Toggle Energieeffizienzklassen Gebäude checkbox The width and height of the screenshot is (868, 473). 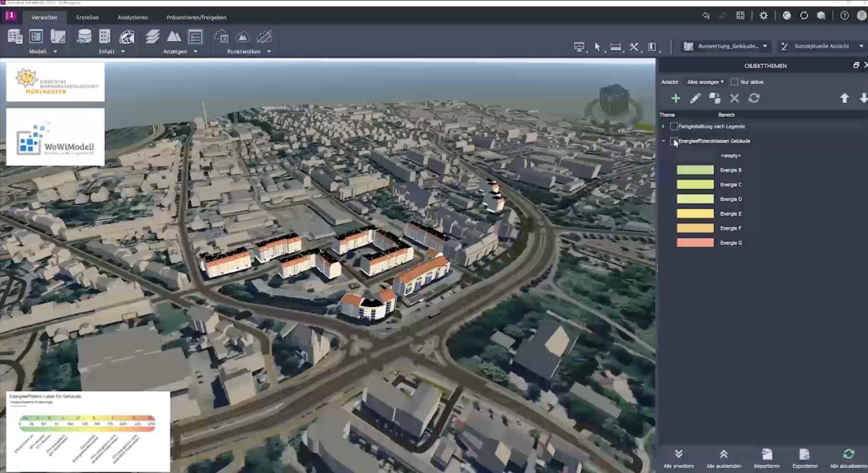tap(674, 141)
